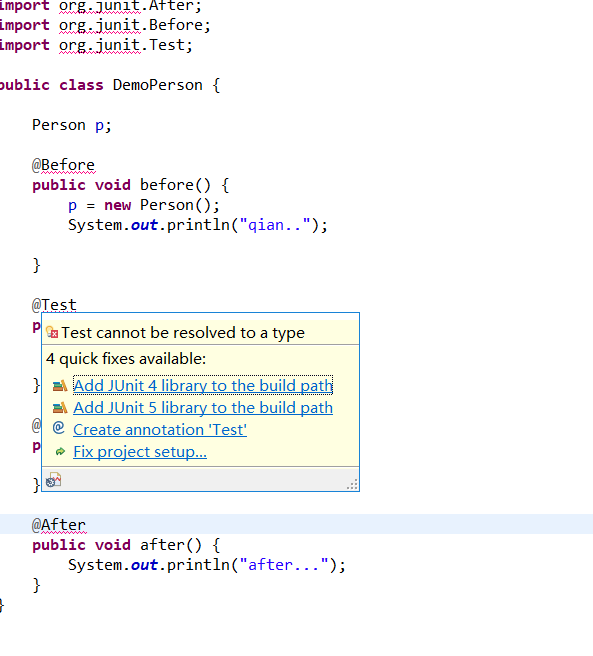Click the 'Test cannot be resolved' message text
Screen dimensions: 593x656
click(183, 333)
